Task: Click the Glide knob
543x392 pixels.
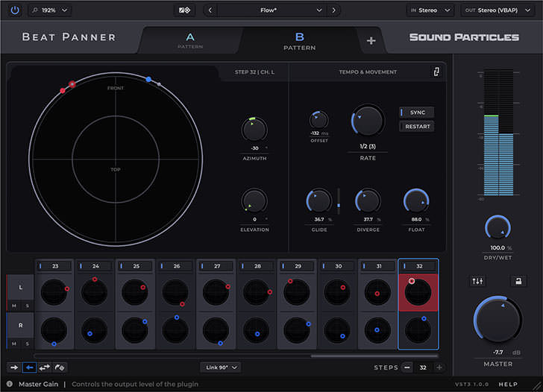Action: click(x=318, y=200)
